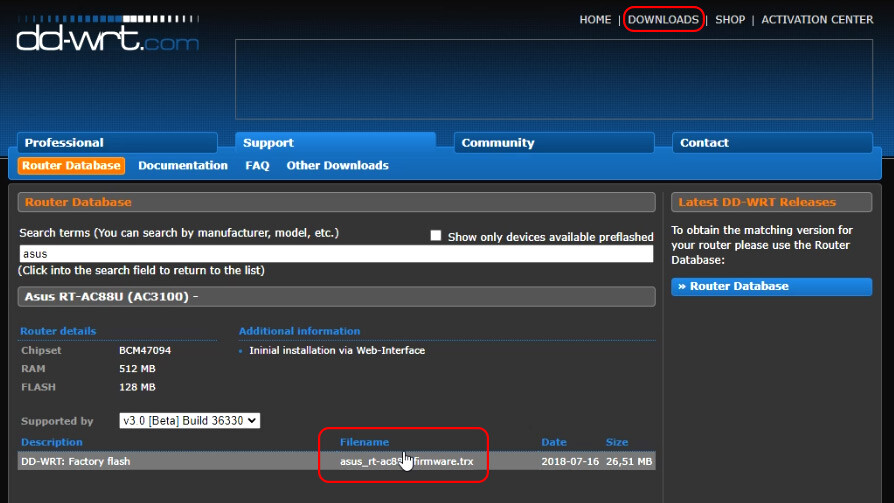The height and width of the screenshot is (503, 894).
Task: Click the Additional information heading
Action: pos(299,331)
